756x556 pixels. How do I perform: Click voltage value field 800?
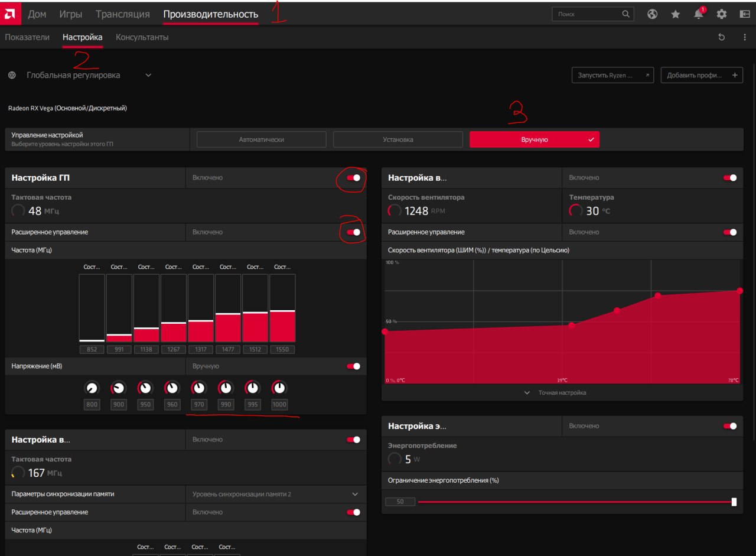pos(92,405)
